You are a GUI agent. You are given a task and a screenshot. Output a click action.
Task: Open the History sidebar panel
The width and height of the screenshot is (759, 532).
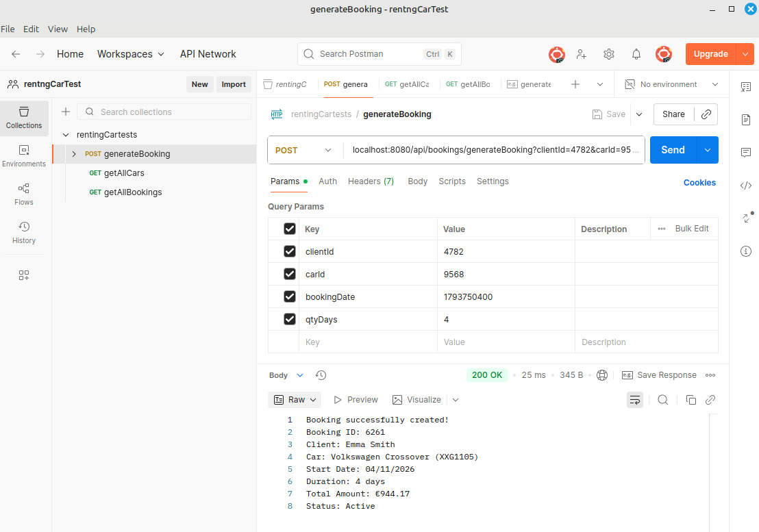coord(24,231)
